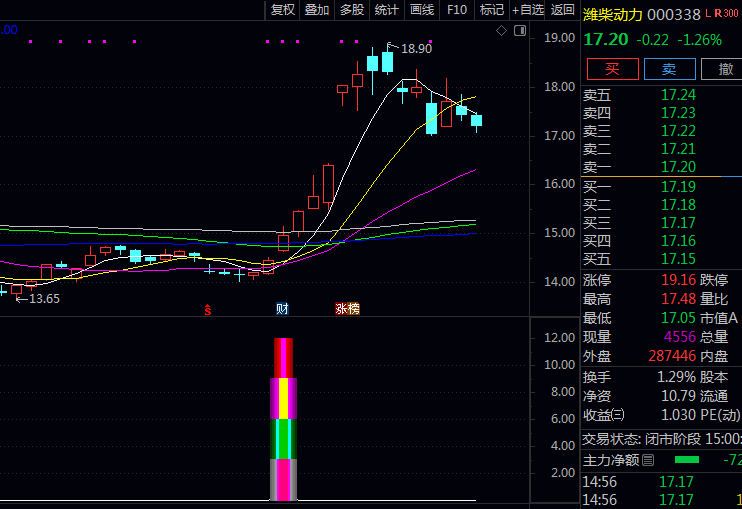Click the diamond icon above the chart
The width and height of the screenshot is (742, 509).
pos(501,31)
